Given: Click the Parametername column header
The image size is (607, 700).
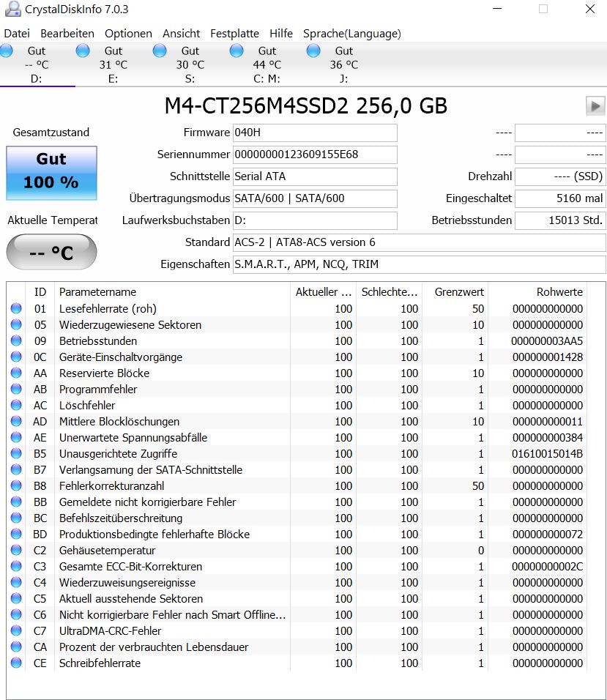Looking at the screenshot, I should 172,292.
